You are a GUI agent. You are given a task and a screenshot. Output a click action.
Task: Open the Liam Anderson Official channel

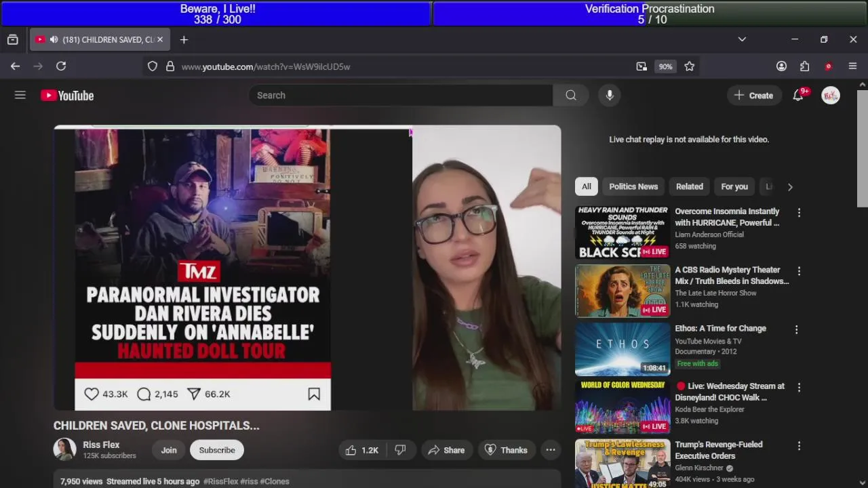[709, 235]
